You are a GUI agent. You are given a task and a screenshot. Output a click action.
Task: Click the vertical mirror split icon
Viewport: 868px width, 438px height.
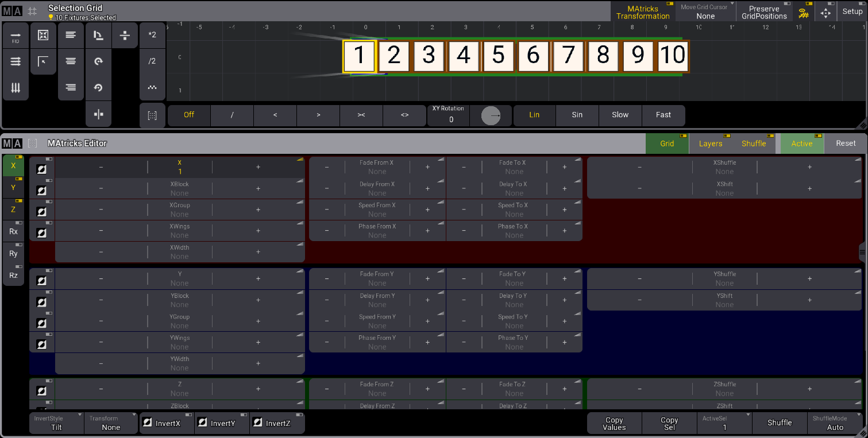tap(98, 114)
